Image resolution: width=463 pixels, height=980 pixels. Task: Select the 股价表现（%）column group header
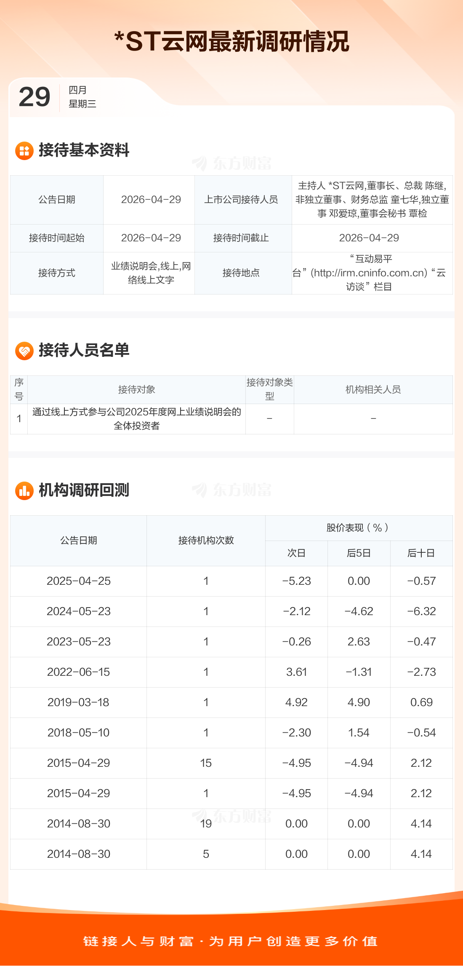pyautogui.click(x=359, y=528)
